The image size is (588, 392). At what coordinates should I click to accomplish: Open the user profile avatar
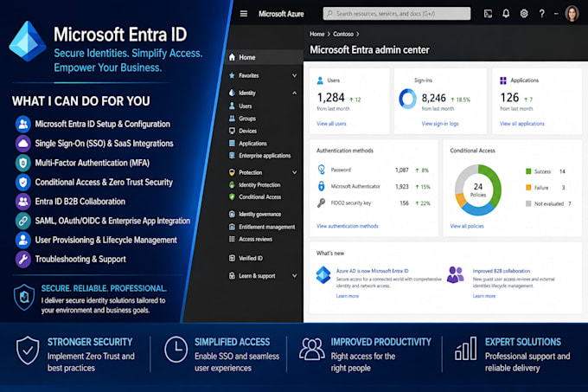tap(572, 14)
